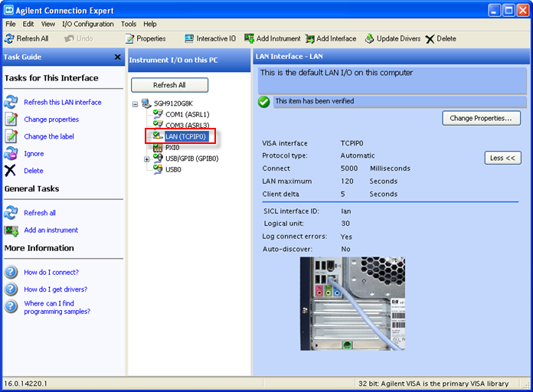Select USB0 in the tree
Viewport: 533px width, 392px height.
point(173,169)
